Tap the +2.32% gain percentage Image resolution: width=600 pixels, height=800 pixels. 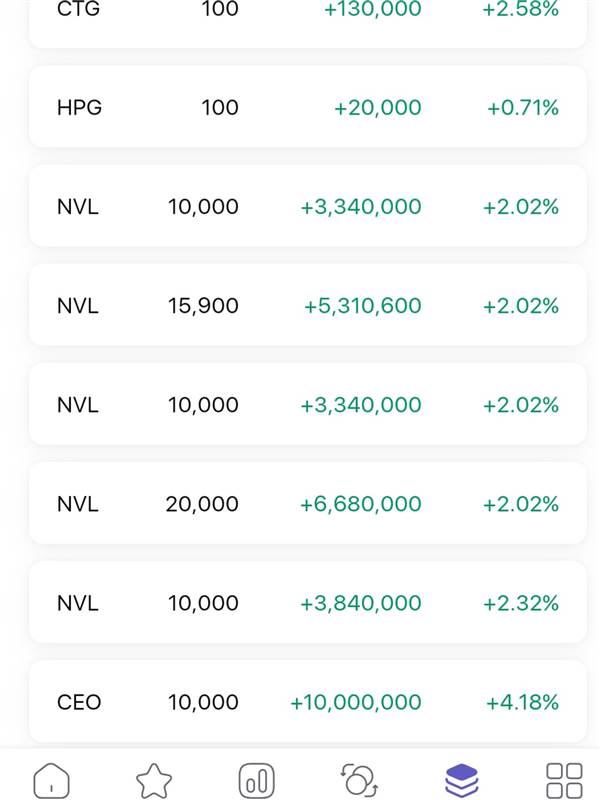(520, 602)
